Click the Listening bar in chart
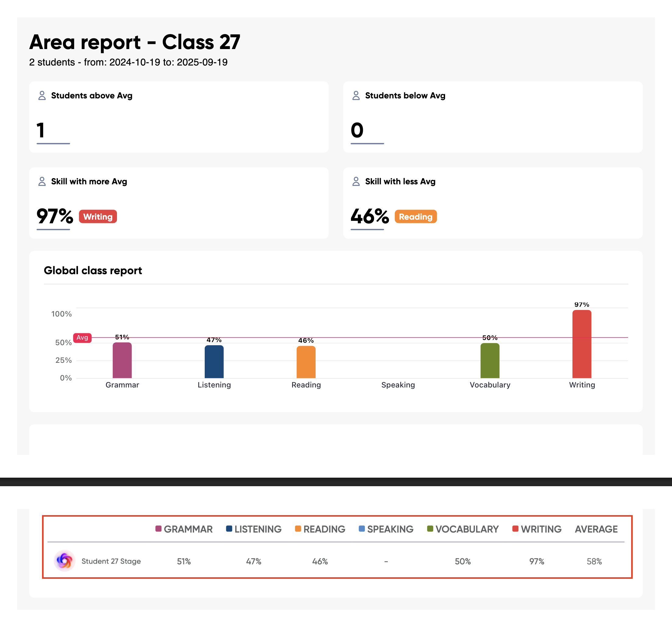Image resolution: width=672 pixels, height=619 pixels. pos(214,362)
